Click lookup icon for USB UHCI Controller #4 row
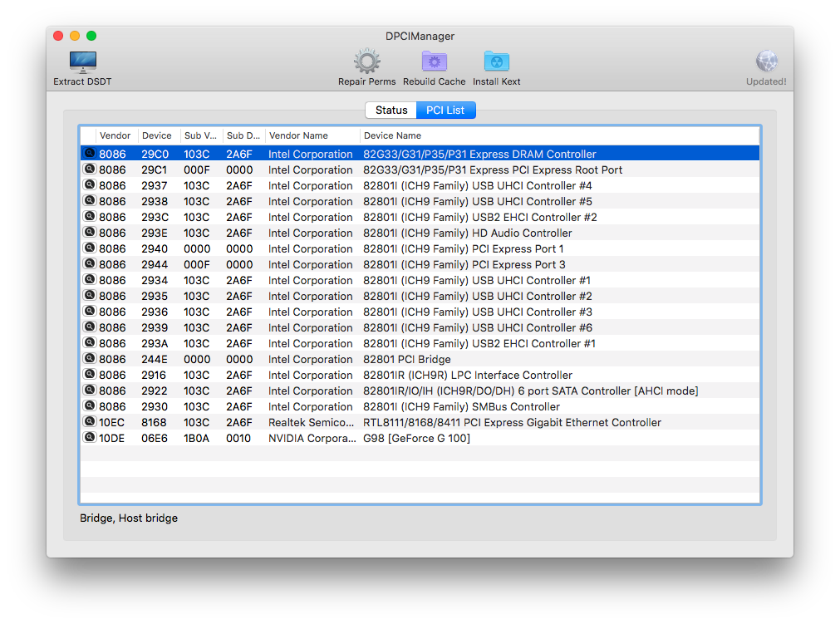The height and width of the screenshot is (624, 840). 90,184
